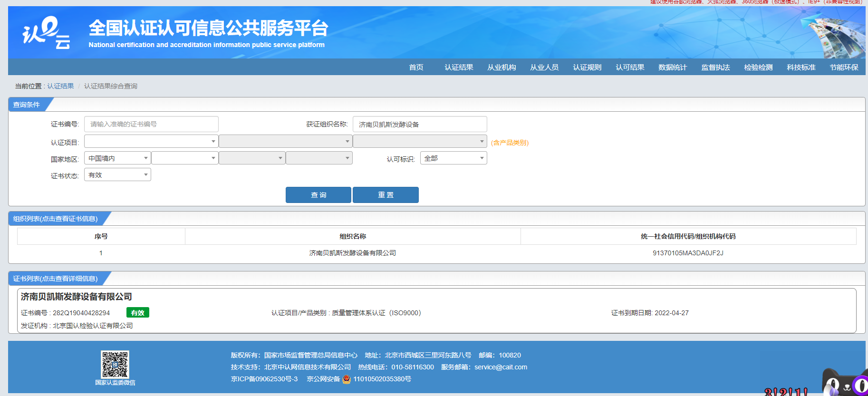The width and height of the screenshot is (868, 396).
Task: Click the 认云 platform logo
Action: pos(46,32)
